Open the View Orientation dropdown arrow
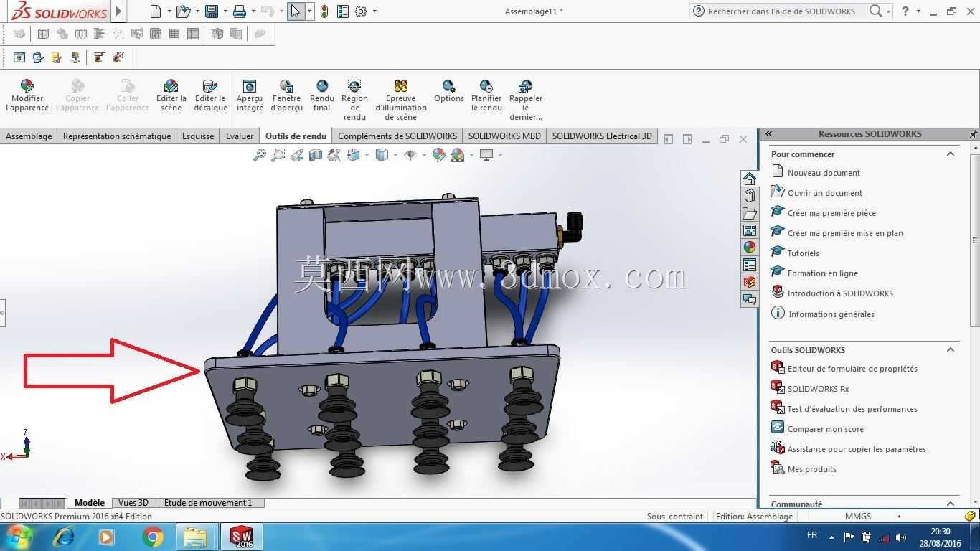This screenshot has width=980, height=551. (x=367, y=155)
